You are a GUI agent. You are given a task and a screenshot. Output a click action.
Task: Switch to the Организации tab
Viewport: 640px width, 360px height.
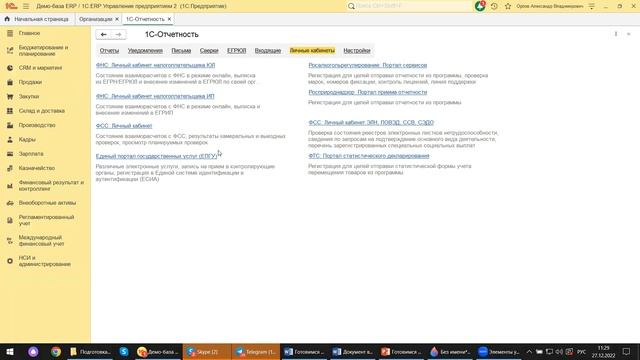(x=96, y=19)
